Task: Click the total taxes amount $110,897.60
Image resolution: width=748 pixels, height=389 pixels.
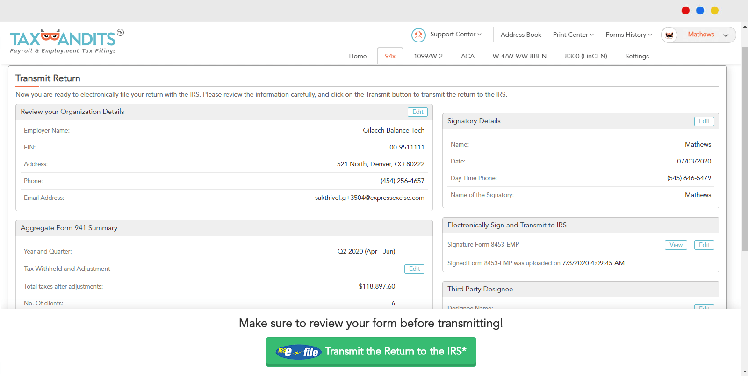Action: click(x=377, y=286)
